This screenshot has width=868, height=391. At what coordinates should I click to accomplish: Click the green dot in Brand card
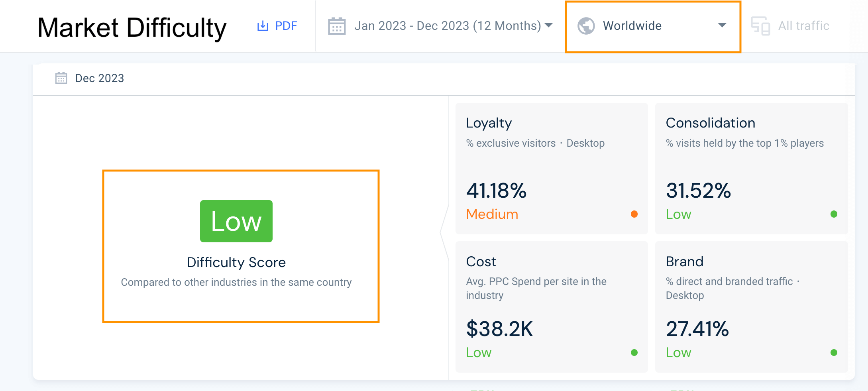[834, 352]
